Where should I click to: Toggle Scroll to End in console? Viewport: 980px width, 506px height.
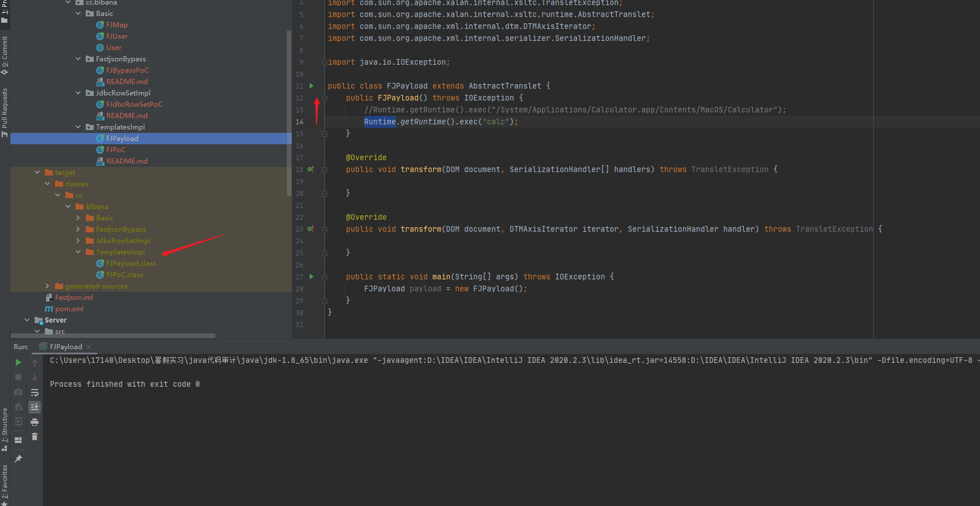[x=35, y=407]
